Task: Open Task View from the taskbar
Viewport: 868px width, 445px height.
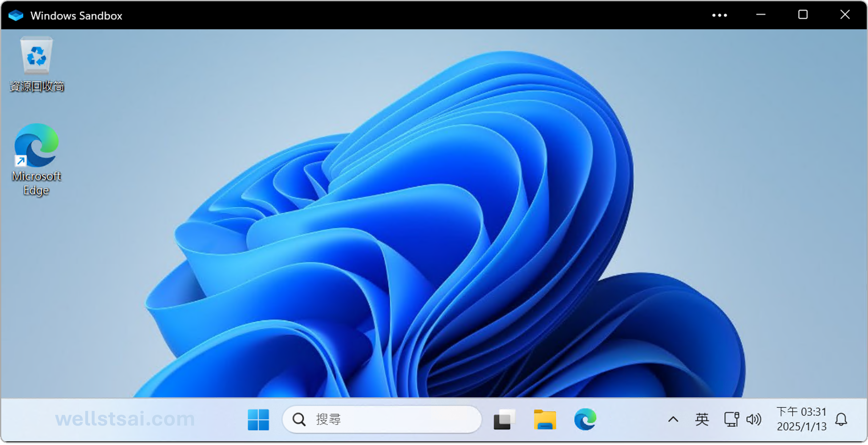Action: click(x=504, y=419)
